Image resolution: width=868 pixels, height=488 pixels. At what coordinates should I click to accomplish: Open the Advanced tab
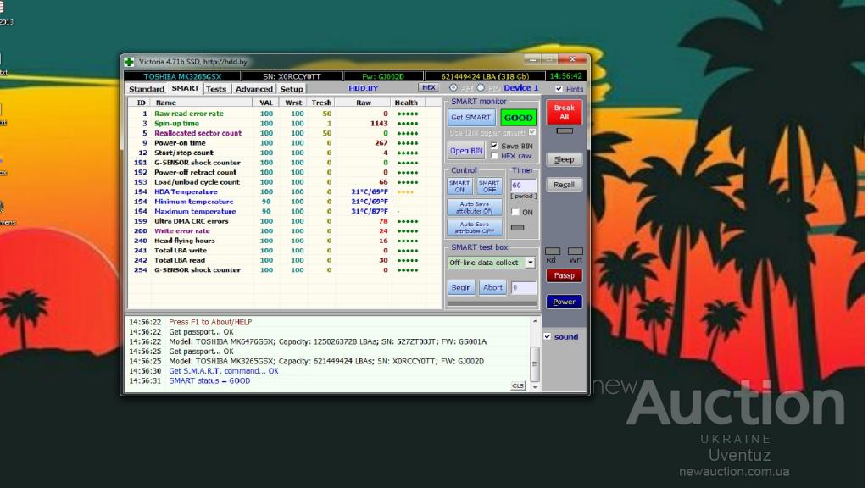pyautogui.click(x=254, y=89)
